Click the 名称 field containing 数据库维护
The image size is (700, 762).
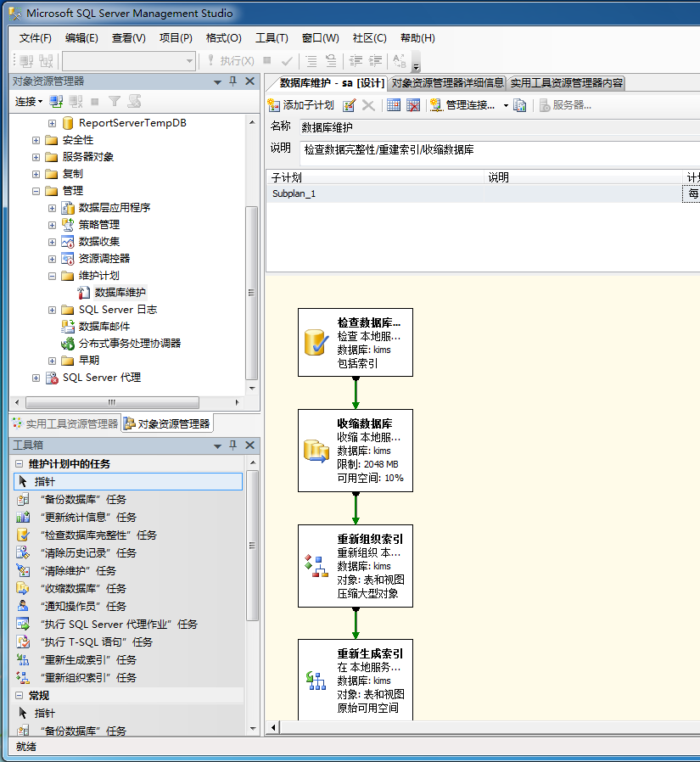500,127
